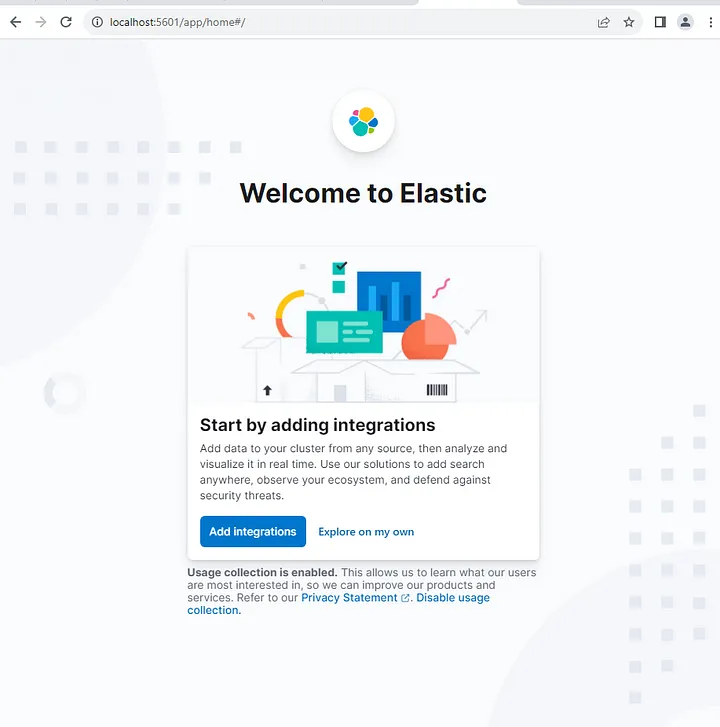Image resolution: width=720 pixels, height=727 pixels.
Task: Click the share page icon
Action: [x=604, y=22]
